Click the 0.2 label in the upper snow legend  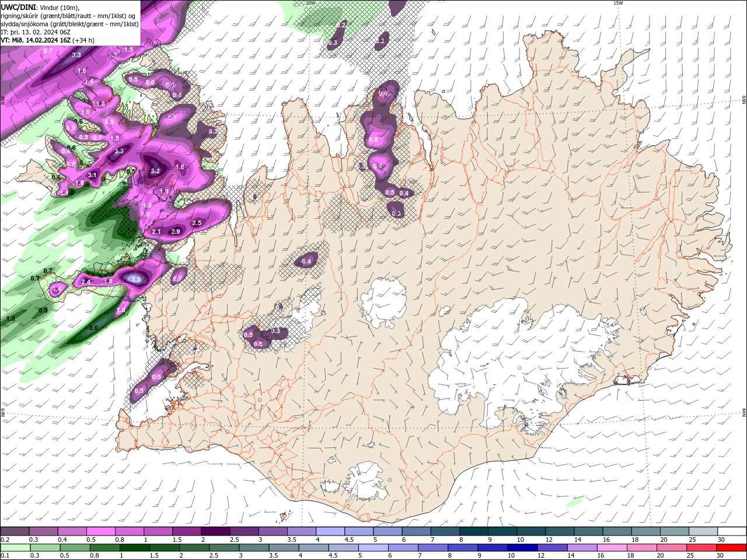coord(5,540)
